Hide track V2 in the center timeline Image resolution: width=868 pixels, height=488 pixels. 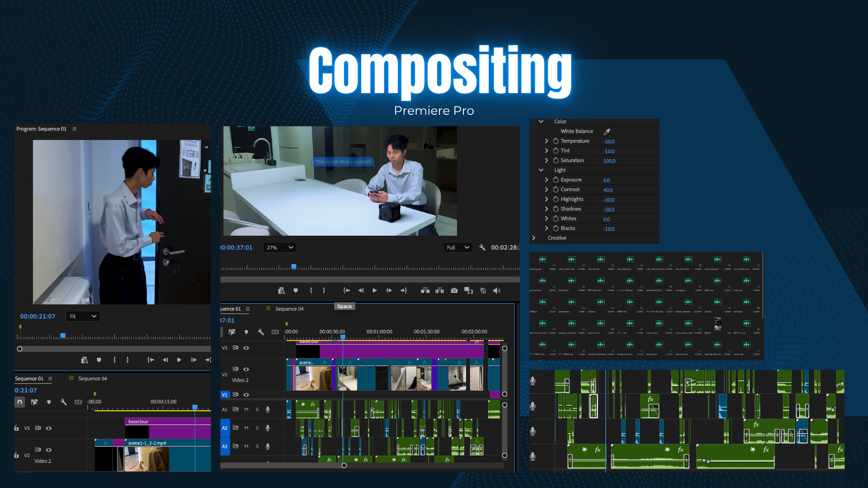click(x=246, y=370)
